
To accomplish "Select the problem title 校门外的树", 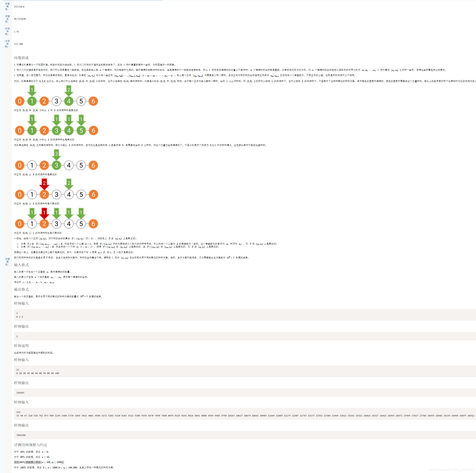I will pos(20,19).
